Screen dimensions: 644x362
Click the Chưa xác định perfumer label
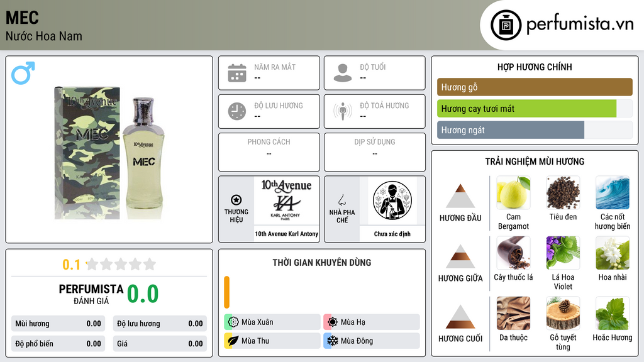point(392,234)
